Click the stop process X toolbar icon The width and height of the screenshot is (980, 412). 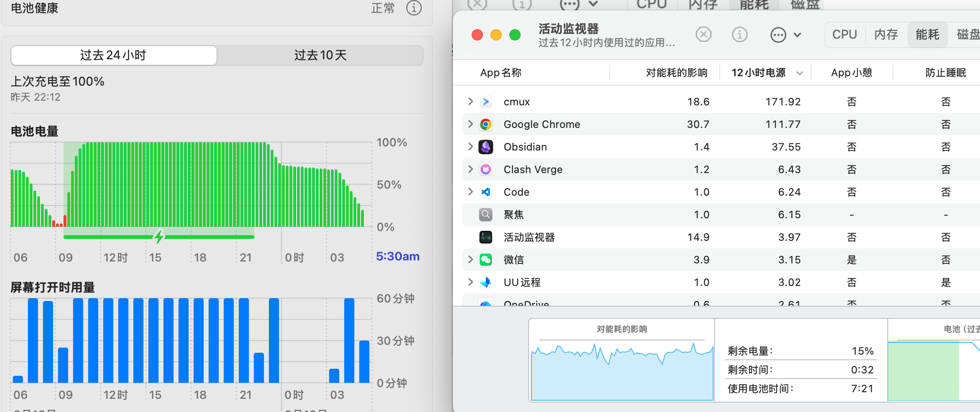[704, 34]
